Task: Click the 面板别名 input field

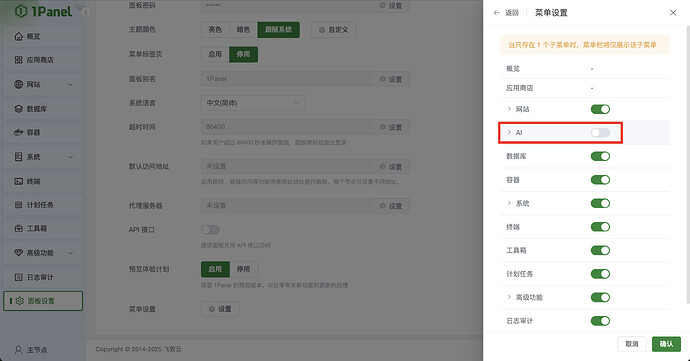Action: [286, 79]
